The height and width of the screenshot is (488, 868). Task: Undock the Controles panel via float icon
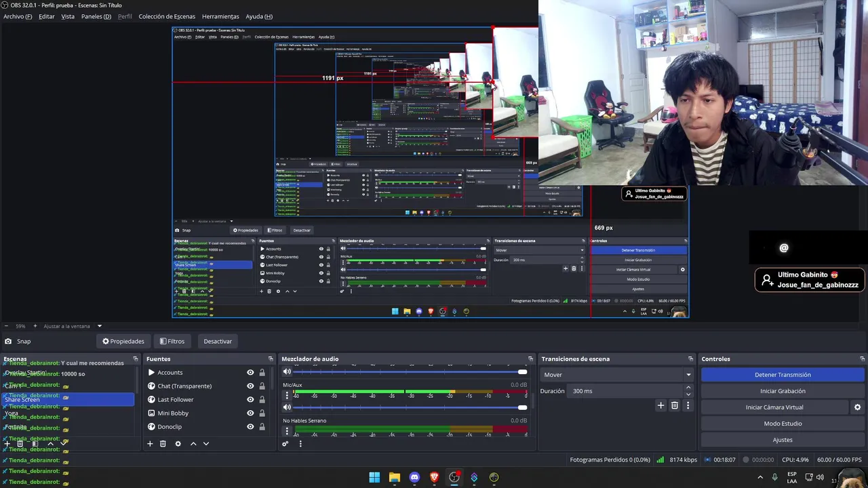(x=863, y=359)
